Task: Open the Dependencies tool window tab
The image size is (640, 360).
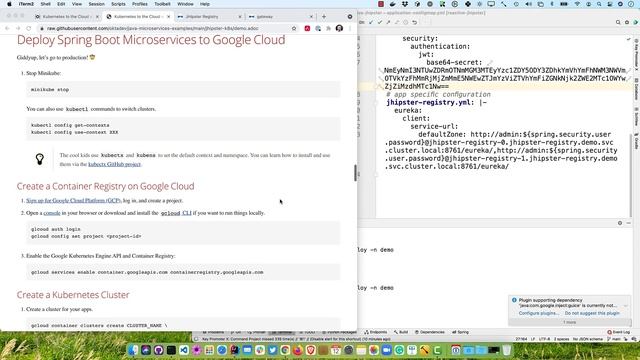Action: click(430, 332)
